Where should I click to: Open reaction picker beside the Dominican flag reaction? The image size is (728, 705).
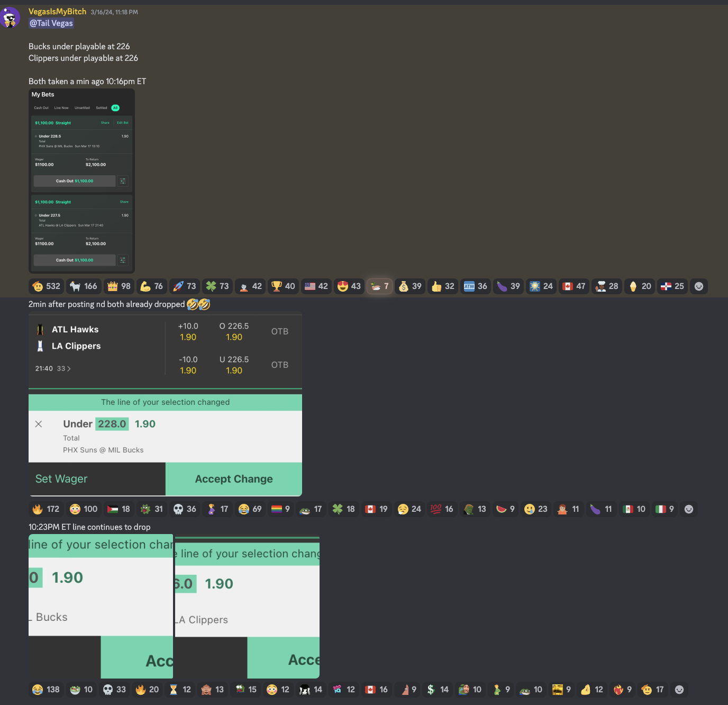click(699, 286)
